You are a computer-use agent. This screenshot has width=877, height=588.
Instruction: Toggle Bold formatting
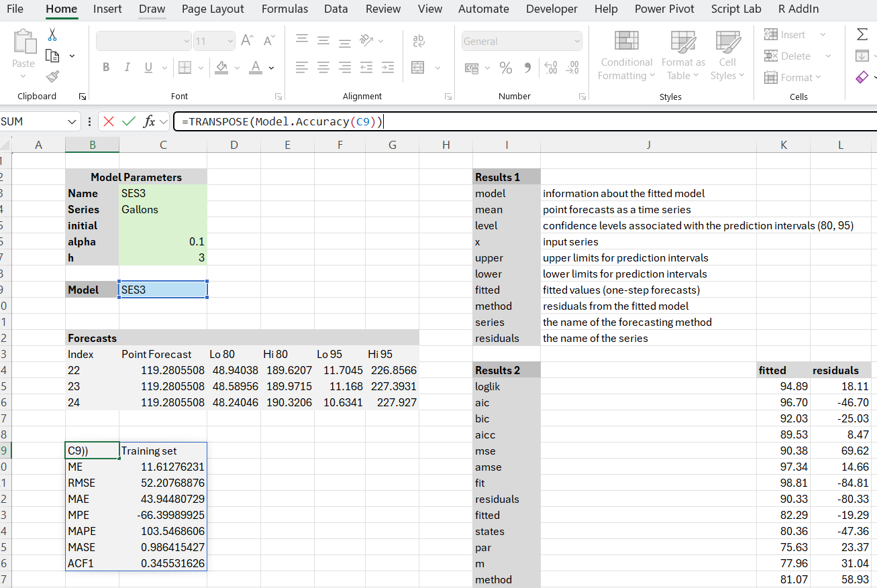point(106,68)
